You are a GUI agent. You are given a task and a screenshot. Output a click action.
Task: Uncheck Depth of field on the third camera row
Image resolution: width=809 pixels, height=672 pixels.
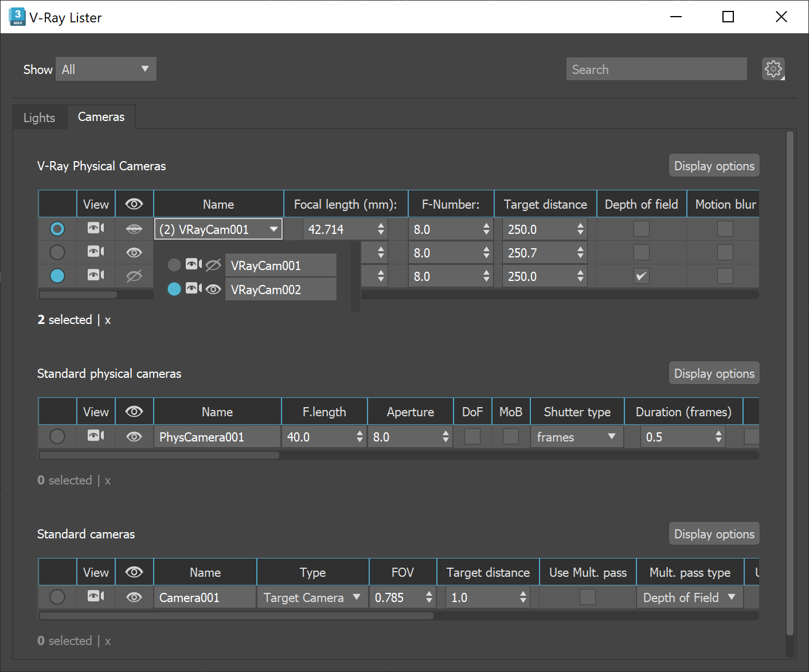point(641,276)
